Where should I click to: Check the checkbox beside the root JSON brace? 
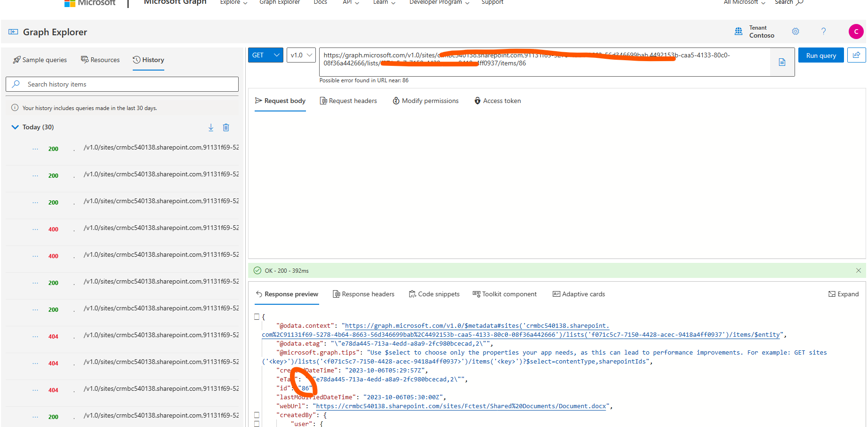[x=257, y=316]
